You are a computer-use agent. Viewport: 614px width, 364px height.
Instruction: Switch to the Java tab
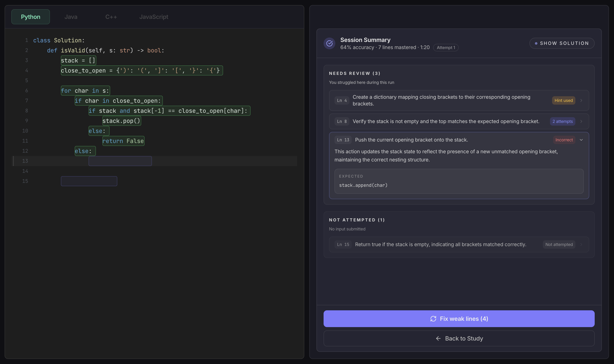coord(71,17)
